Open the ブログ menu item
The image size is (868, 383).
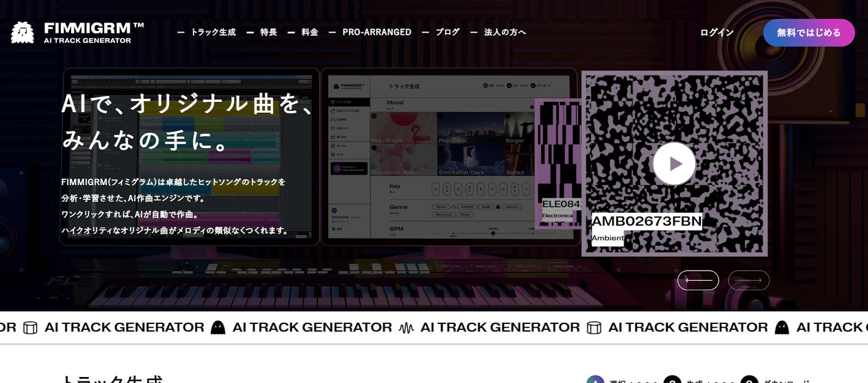click(x=448, y=33)
